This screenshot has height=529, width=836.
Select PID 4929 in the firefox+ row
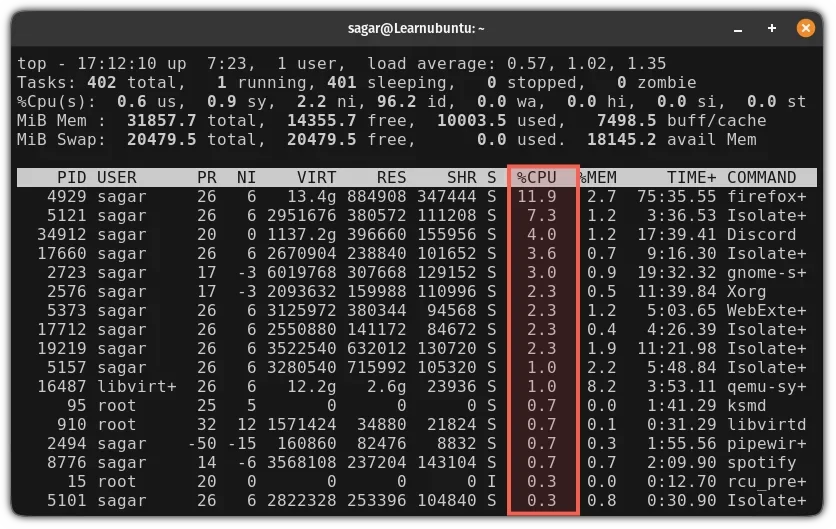67,197
